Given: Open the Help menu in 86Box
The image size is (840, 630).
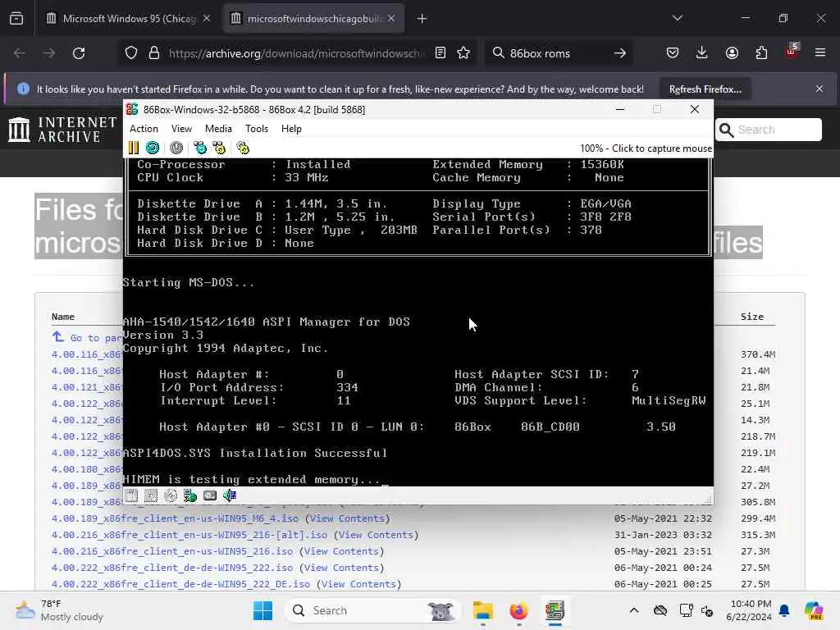Looking at the screenshot, I should pos(291,129).
